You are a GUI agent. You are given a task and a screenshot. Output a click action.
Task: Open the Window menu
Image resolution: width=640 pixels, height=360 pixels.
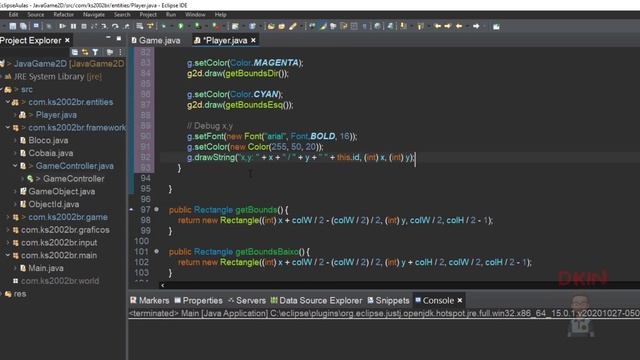coord(195,15)
